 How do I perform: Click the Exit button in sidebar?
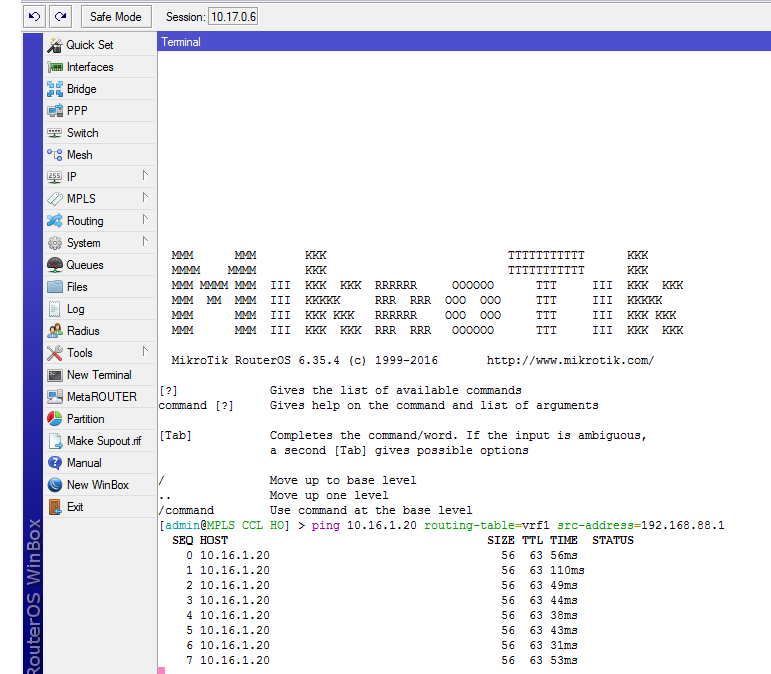click(74, 507)
